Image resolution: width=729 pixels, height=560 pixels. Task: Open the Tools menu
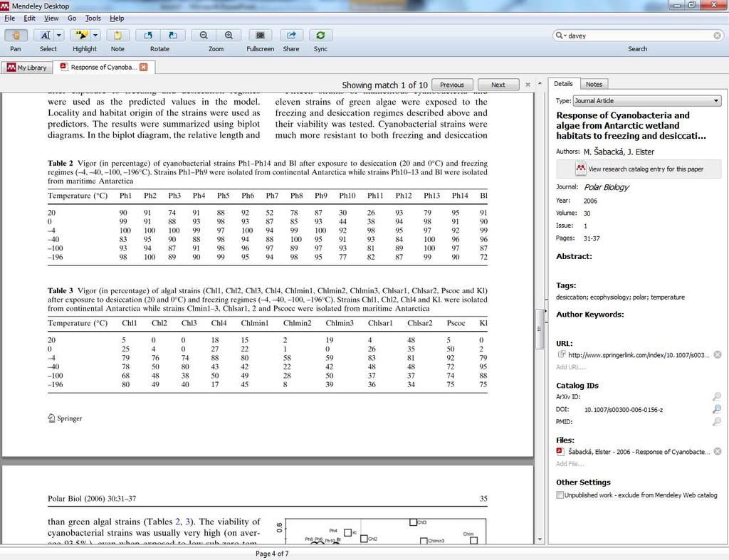pyautogui.click(x=93, y=18)
